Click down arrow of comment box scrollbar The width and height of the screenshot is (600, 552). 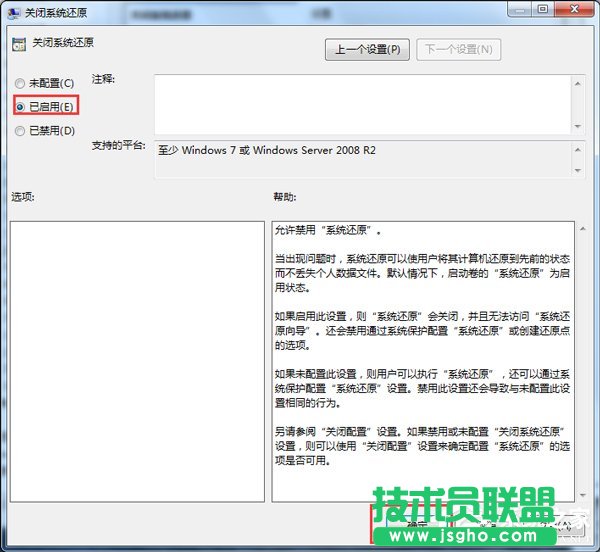tap(578, 126)
